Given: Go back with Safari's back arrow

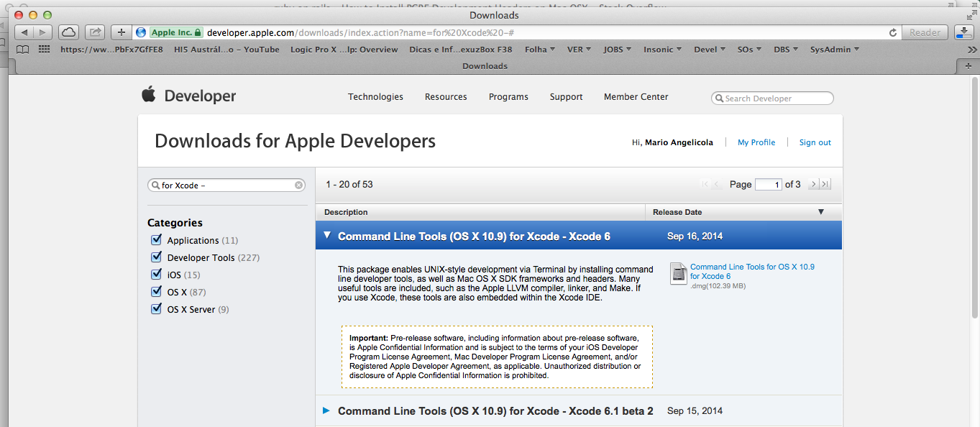Looking at the screenshot, I should tap(24, 32).
